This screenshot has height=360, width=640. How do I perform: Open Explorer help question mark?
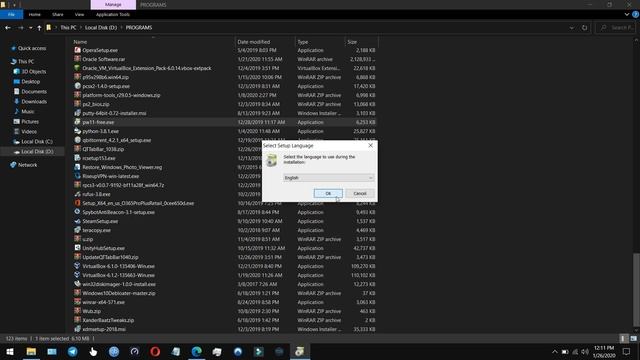click(x=635, y=14)
